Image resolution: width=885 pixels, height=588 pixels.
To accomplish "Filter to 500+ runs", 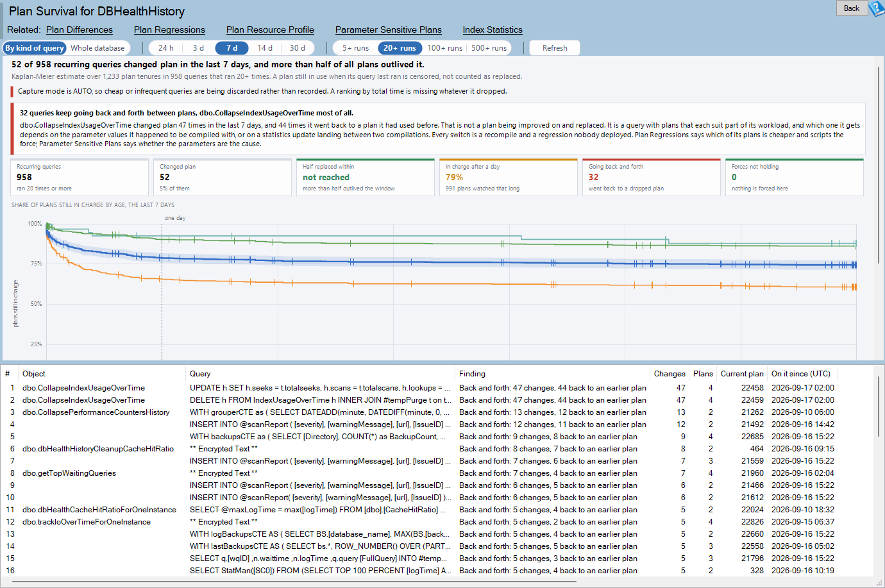I will (489, 48).
